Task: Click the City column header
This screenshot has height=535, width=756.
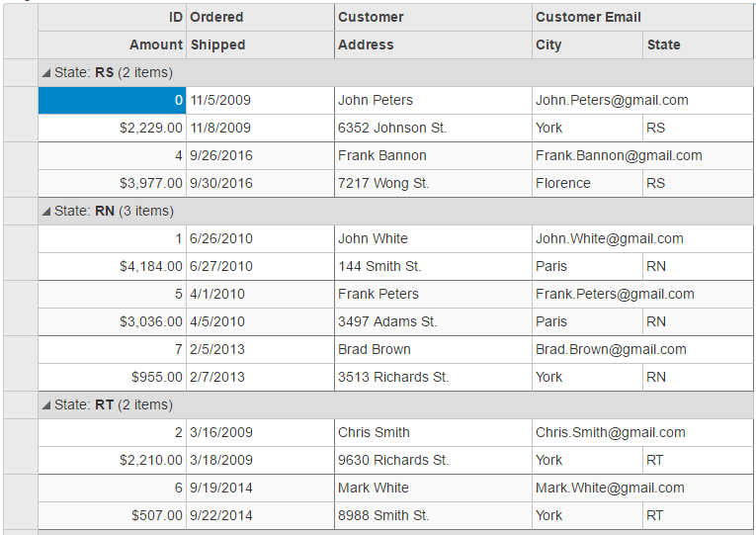Action: (548, 45)
